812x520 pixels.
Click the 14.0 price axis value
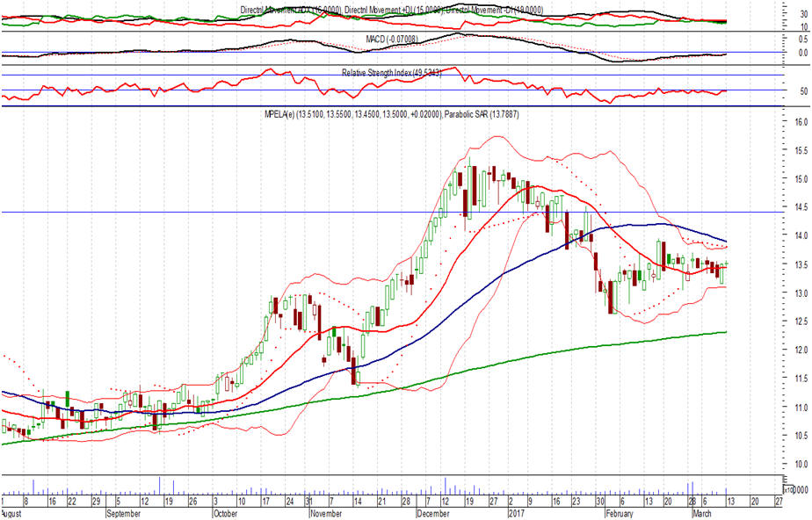click(801, 235)
